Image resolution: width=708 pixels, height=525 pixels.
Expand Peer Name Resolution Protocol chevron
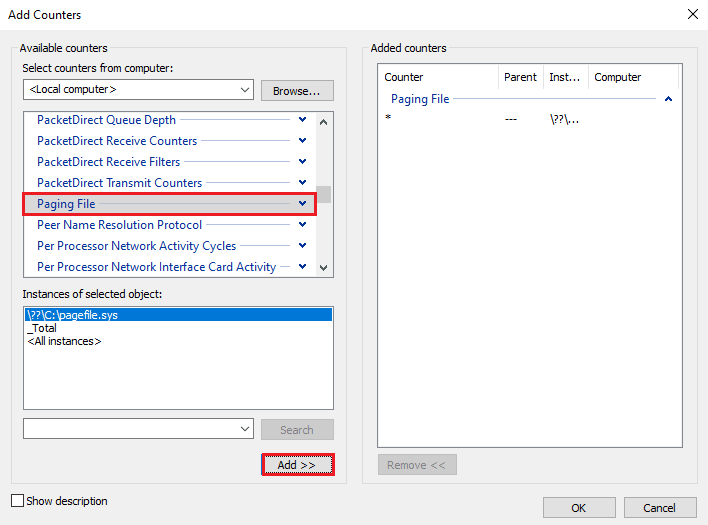point(303,224)
